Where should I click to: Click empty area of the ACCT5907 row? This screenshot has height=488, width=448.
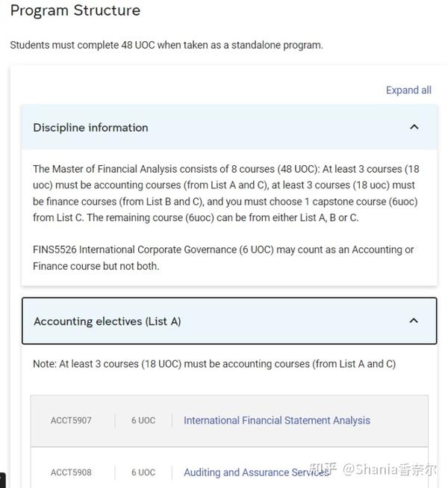click(x=399, y=421)
